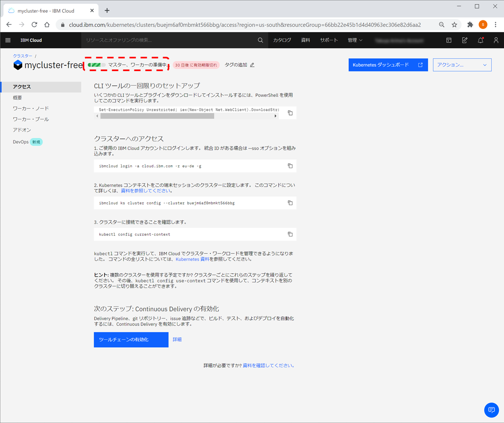Open a new browser tab

pyautogui.click(x=107, y=11)
